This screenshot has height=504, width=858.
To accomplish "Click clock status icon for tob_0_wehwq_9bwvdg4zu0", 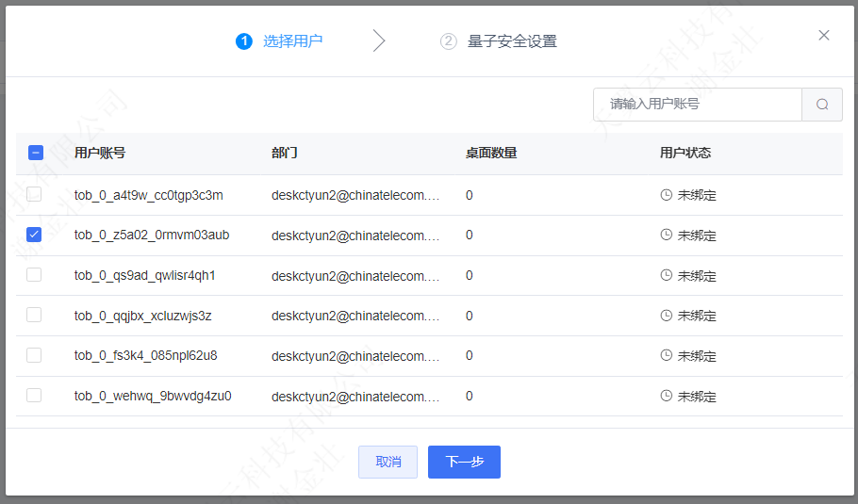I will pos(667,396).
